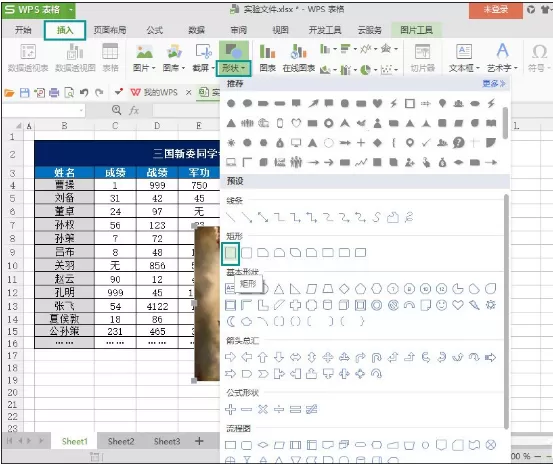Select the heart shape in 推荐 row
553x464 pixels.
click(x=377, y=103)
